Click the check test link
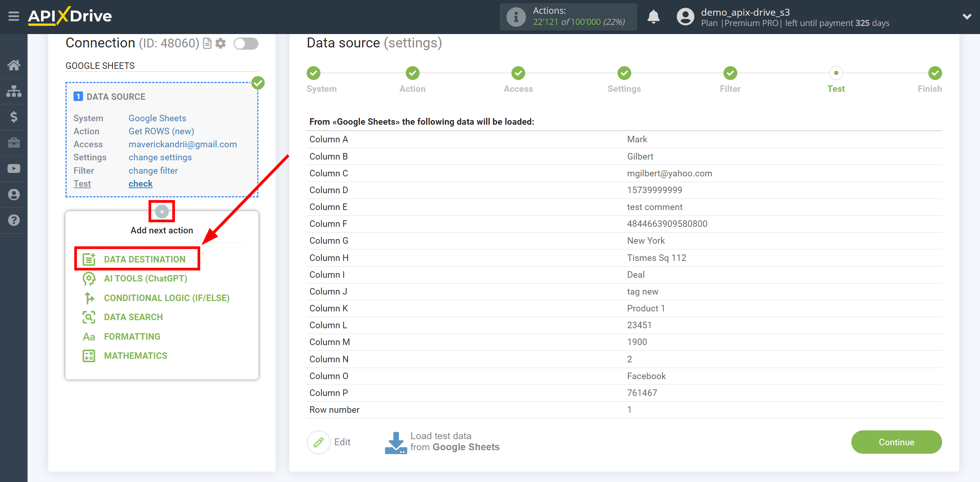980x482 pixels. (140, 184)
